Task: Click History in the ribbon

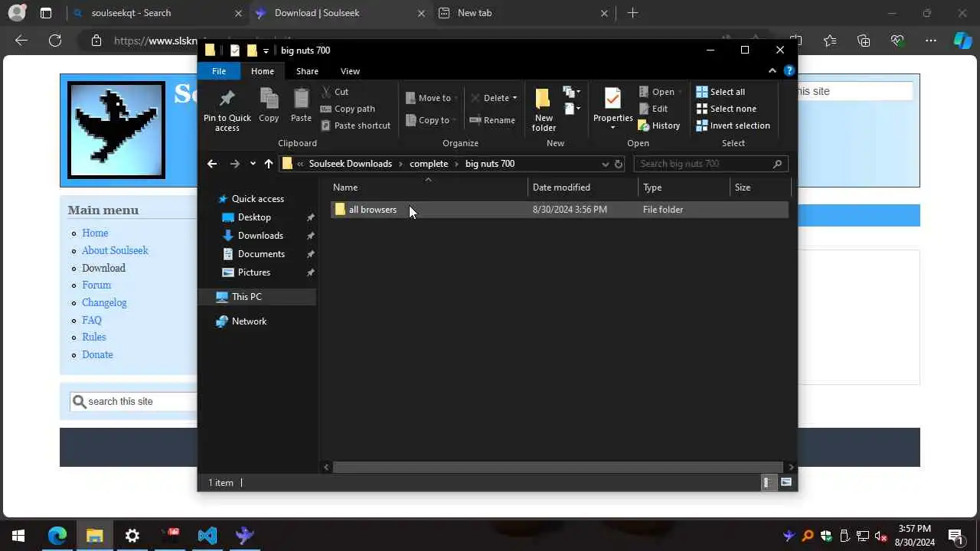Action: pos(659,126)
